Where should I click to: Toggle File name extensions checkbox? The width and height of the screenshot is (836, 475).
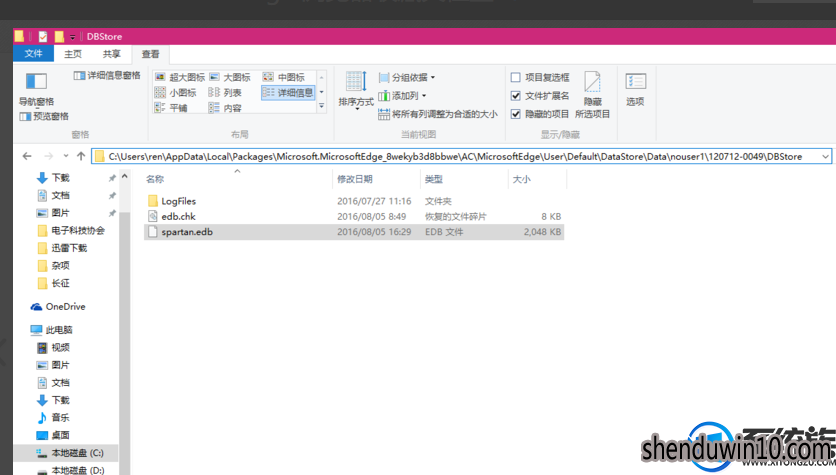pyautogui.click(x=540, y=96)
